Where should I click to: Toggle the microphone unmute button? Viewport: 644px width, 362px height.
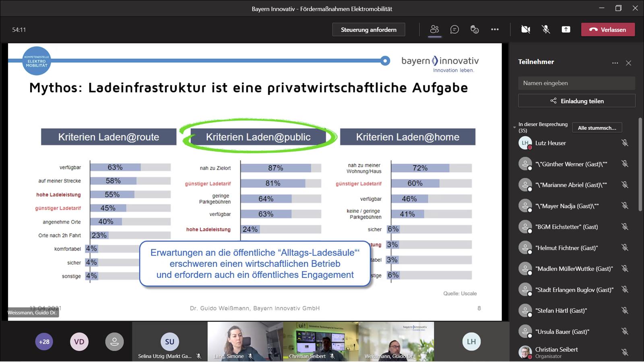pyautogui.click(x=545, y=29)
